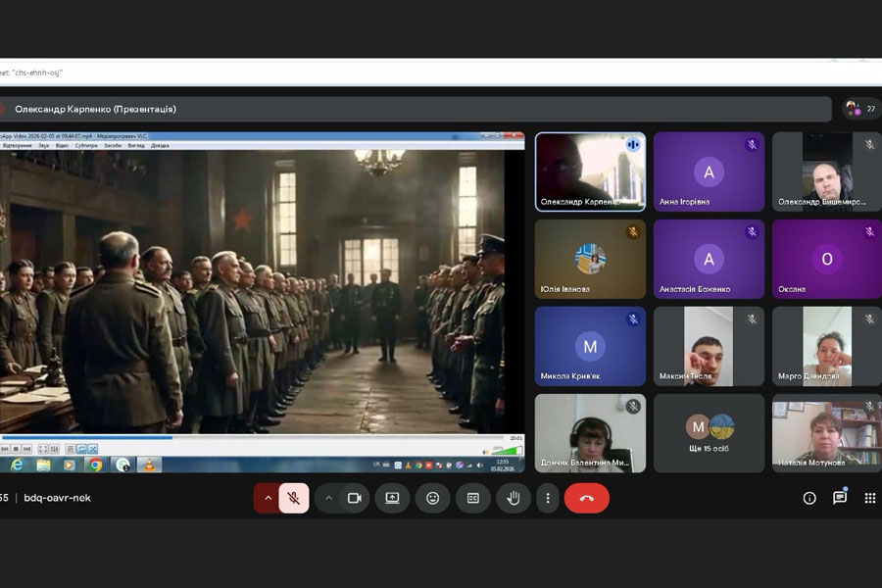Show the participants list with 27 people
Screen dimensions: 882x588
click(860, 109)
